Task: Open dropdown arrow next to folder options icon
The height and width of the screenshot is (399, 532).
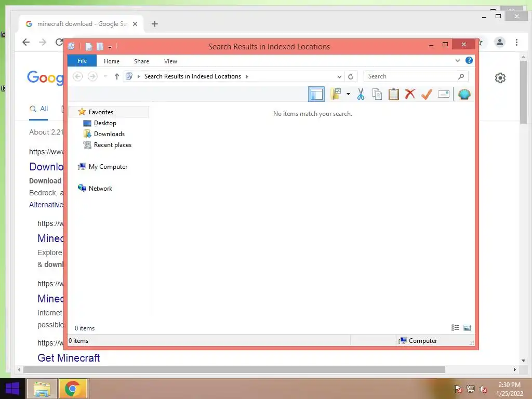Action: click(x=348, y=94)
